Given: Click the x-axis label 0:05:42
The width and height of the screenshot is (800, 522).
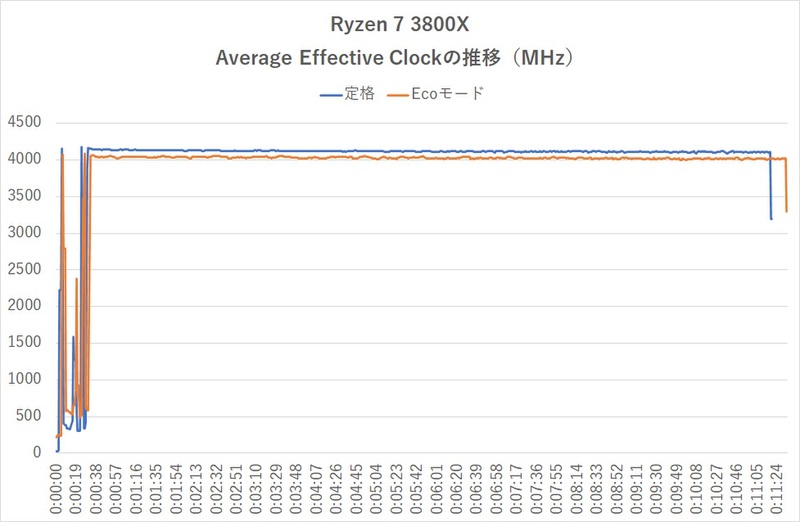Looking at the screenshot, I should tap(416, 489).
